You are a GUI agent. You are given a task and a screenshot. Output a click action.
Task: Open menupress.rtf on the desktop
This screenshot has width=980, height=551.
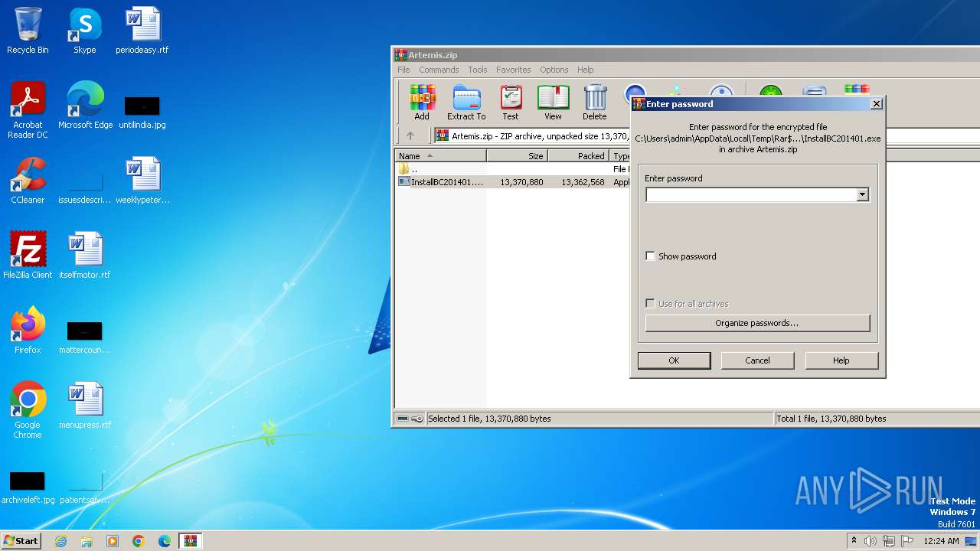tap(85, 405)
